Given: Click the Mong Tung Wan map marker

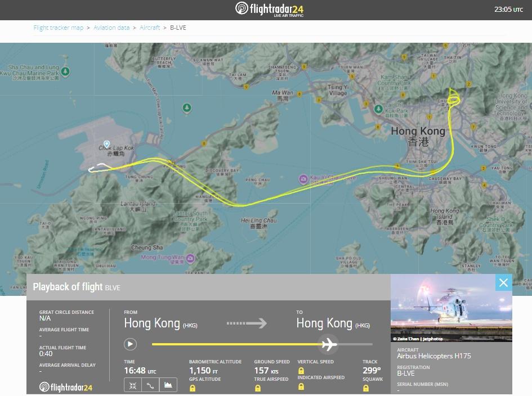Looking at the screenshot, I should click(190, 258).
